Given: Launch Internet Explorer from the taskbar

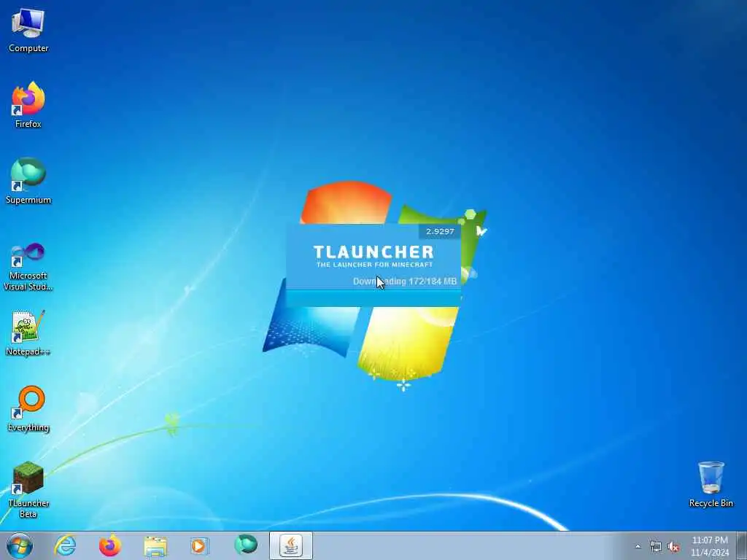Looking at the screenshot, I should point(65,545).
